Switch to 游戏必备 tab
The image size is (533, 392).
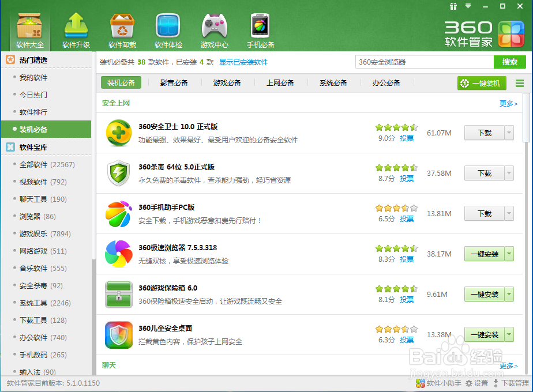(227, 82)
